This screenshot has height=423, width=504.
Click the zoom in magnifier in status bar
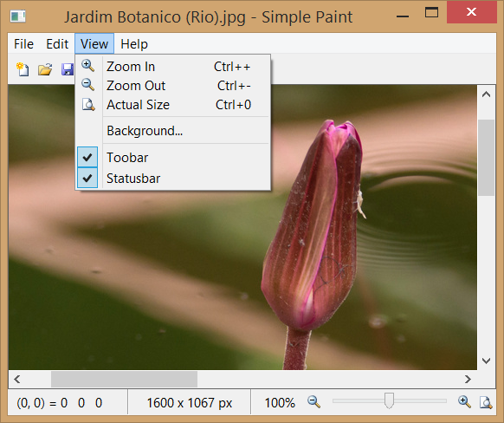(x=464, y=402)
